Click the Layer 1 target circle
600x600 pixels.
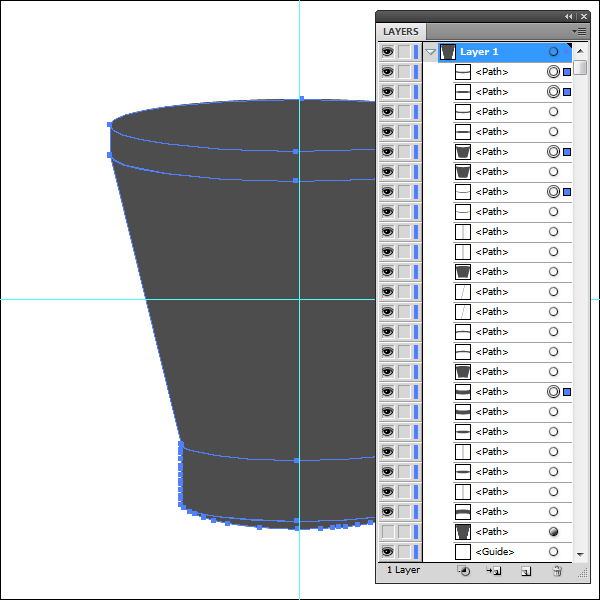click(x=553, y=52)
